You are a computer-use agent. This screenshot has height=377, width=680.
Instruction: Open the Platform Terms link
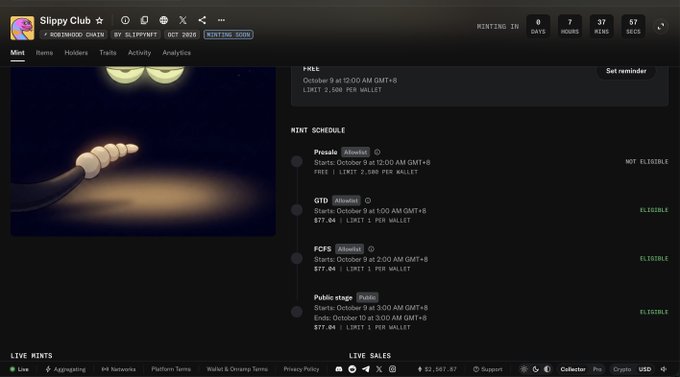click(171, 369)
